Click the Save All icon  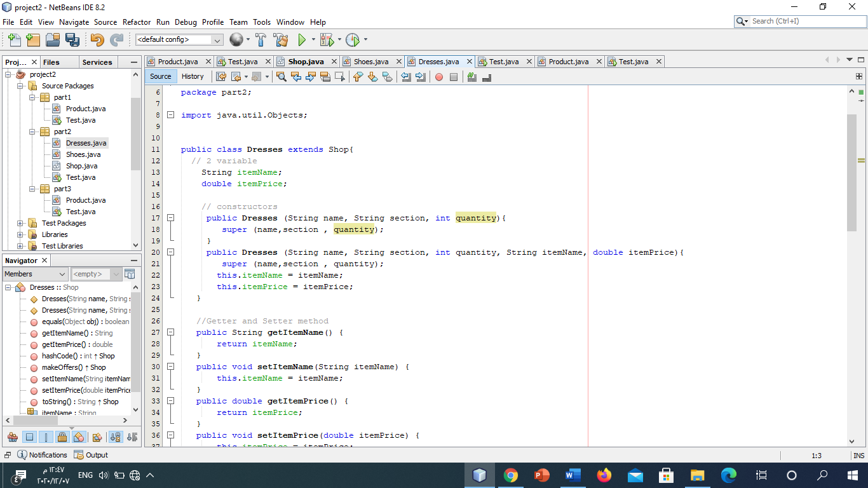[x=72, y=40]
